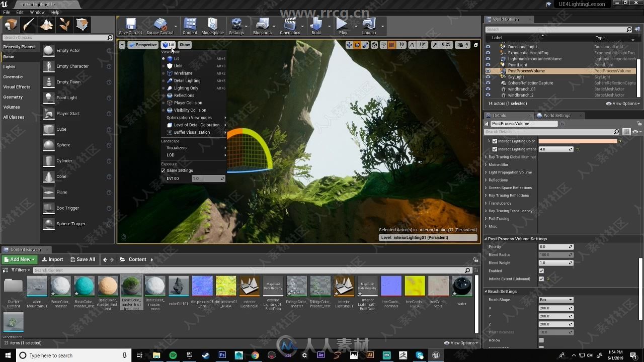Click Indirect Lighting Color swatch
The image size is (644, 362).
(x=578, y=141)
